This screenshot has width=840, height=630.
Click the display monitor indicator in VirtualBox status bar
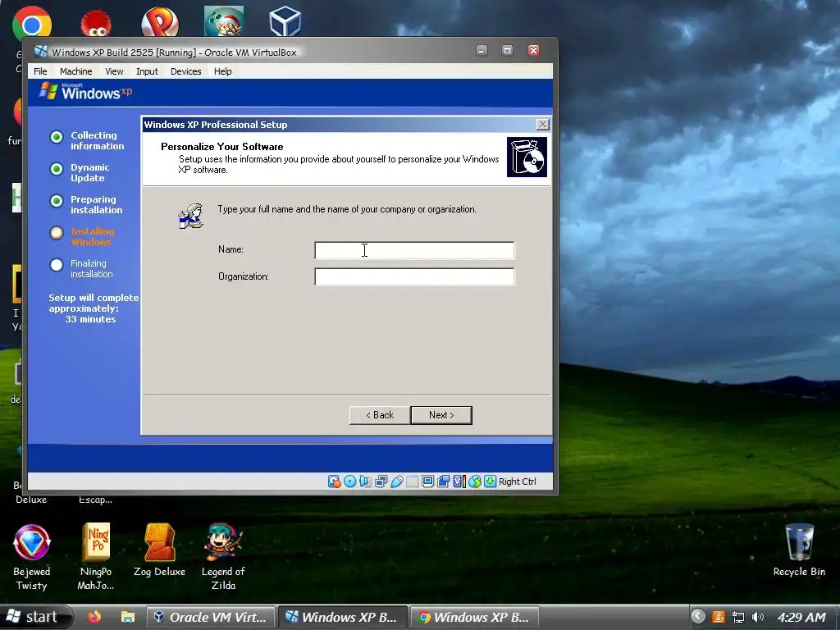(427, 482)
